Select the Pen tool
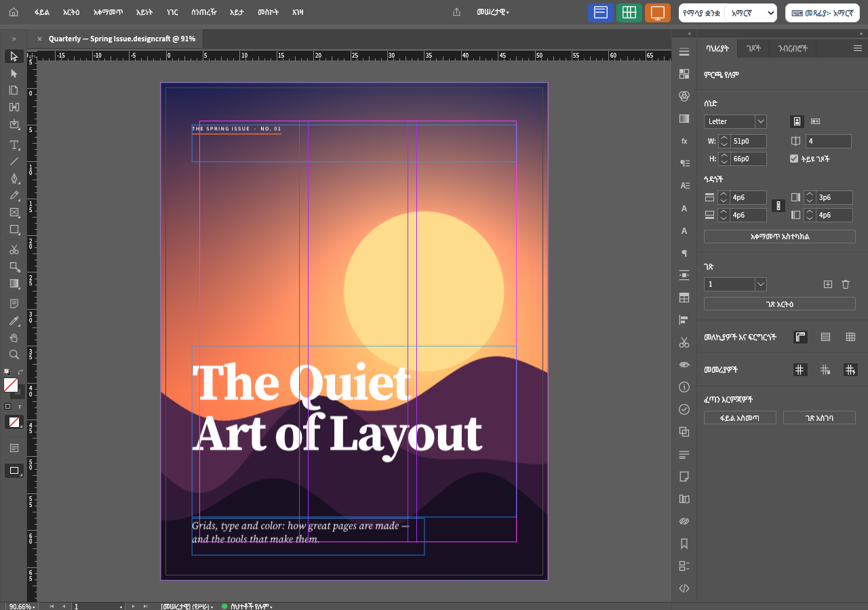This screenshot has height=610, width=868. (14, 178)
